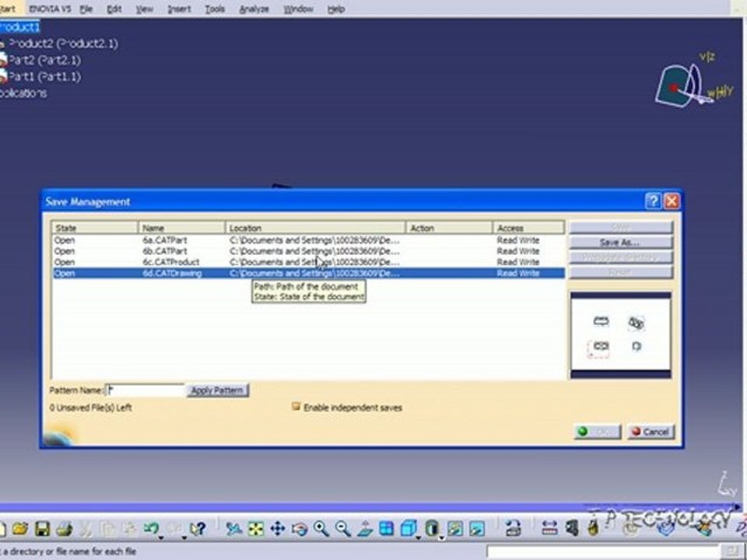Select the Fit All In icon

point(256,529)
